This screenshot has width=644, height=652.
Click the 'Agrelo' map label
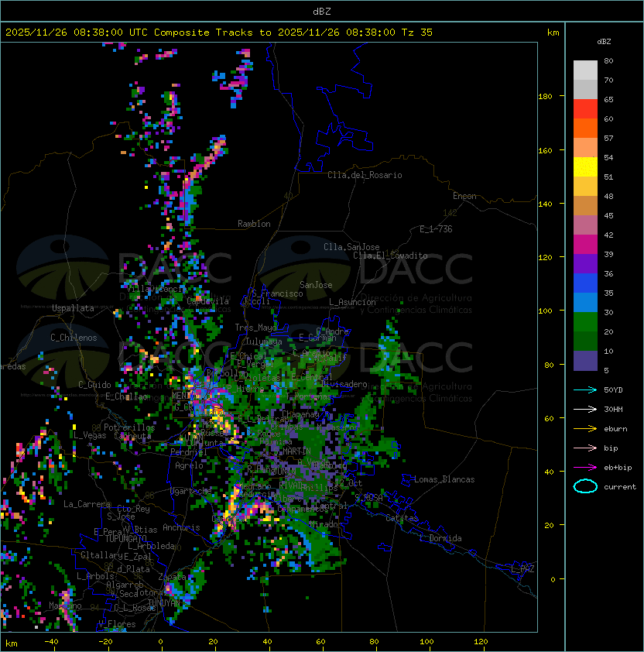pos(189,465)
